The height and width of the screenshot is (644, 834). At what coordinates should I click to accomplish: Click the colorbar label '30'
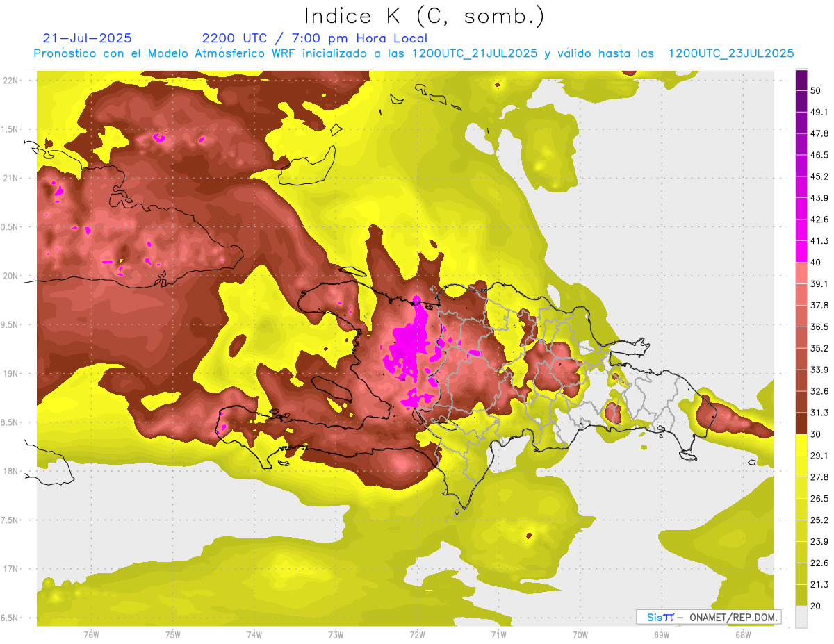[817, 434]
